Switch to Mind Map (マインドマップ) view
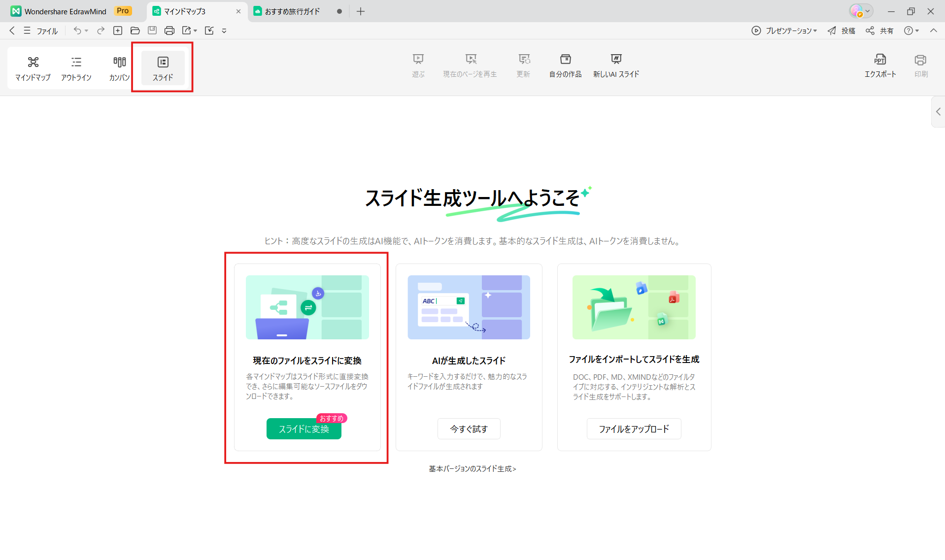This screenshot has height=560, width=945. pos(33,68)
